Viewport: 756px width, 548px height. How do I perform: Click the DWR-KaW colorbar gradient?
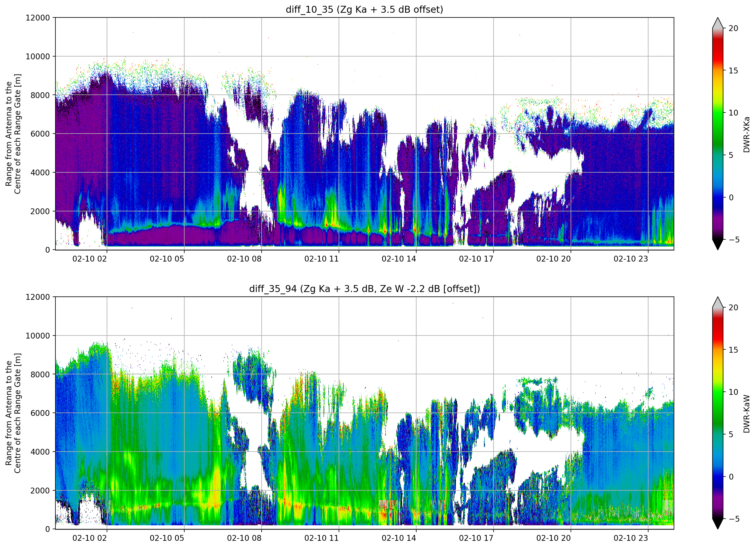tap(718, 413)
